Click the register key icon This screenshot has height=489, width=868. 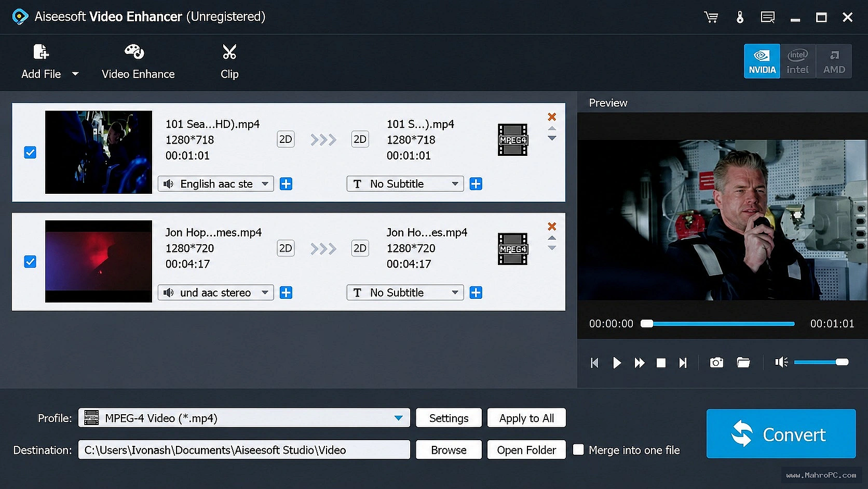pyautogui.click(x=740, y=17)
